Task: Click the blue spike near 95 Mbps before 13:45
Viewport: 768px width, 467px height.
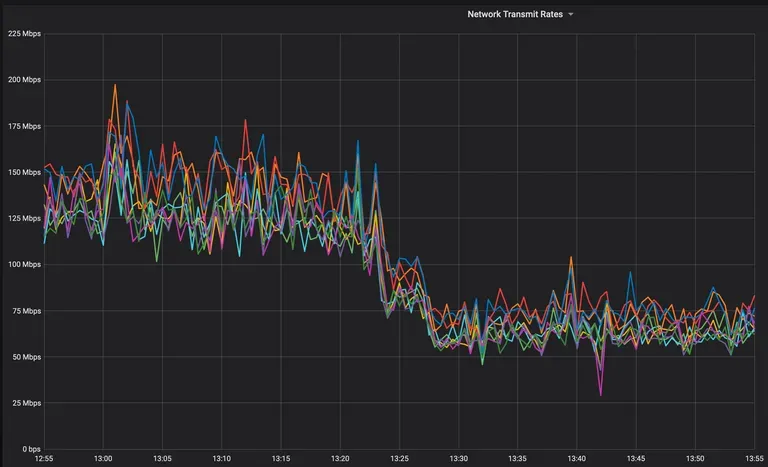Action: point(630,272)
